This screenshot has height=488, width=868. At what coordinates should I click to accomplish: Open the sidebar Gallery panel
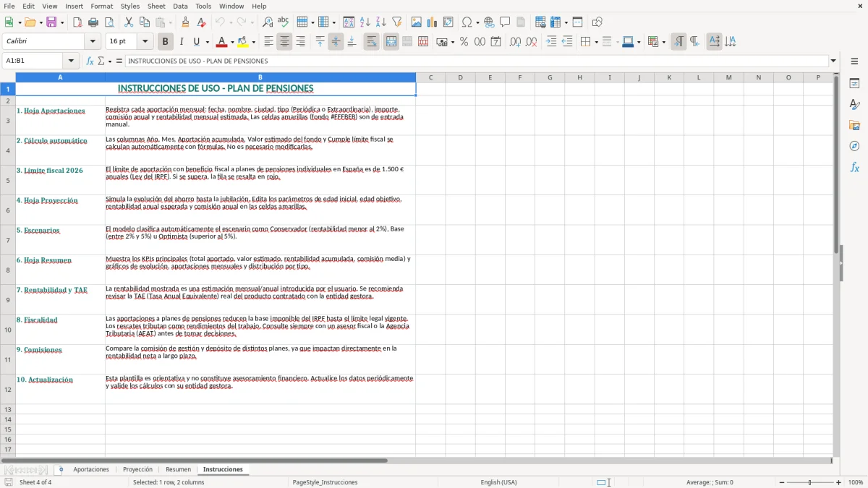click(x=854, y=125)
